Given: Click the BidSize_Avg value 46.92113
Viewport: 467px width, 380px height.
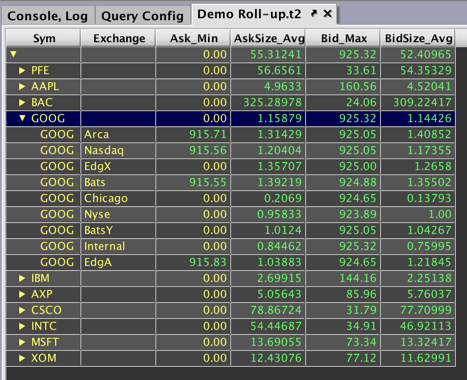Looking at the screenshot, I should click(426, 326).
